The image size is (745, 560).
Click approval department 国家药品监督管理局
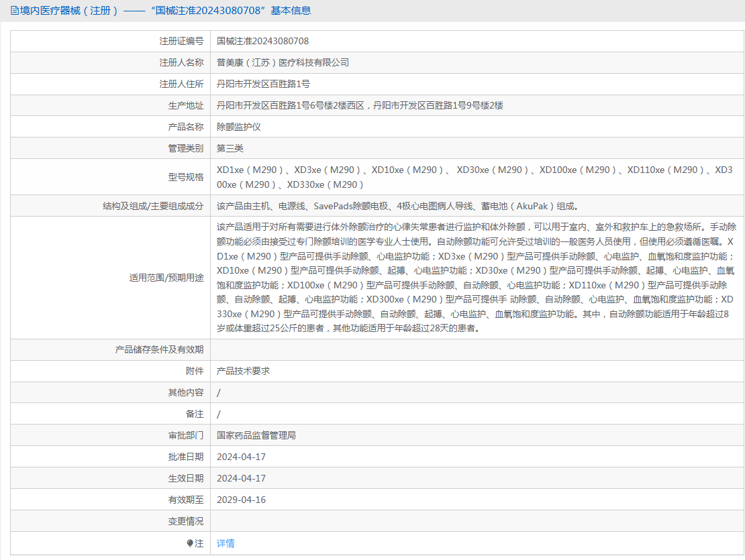256,435
